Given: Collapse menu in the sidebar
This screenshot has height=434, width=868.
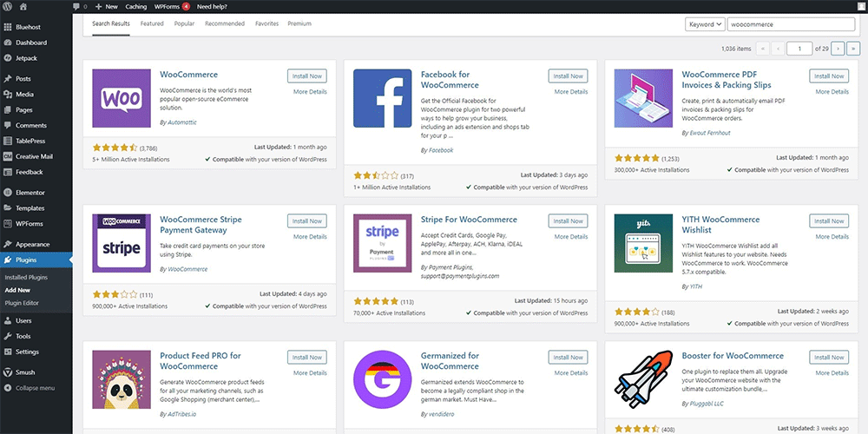Looking at the screenshot, I should click(x=35, y=388).
